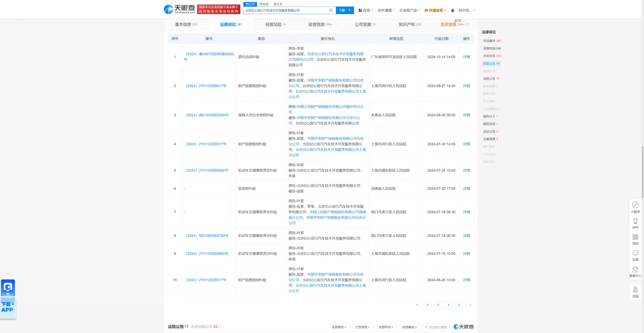Open the 经营信息 tab
This screenshot has width=644, height=333.
(x=320, y=24)
